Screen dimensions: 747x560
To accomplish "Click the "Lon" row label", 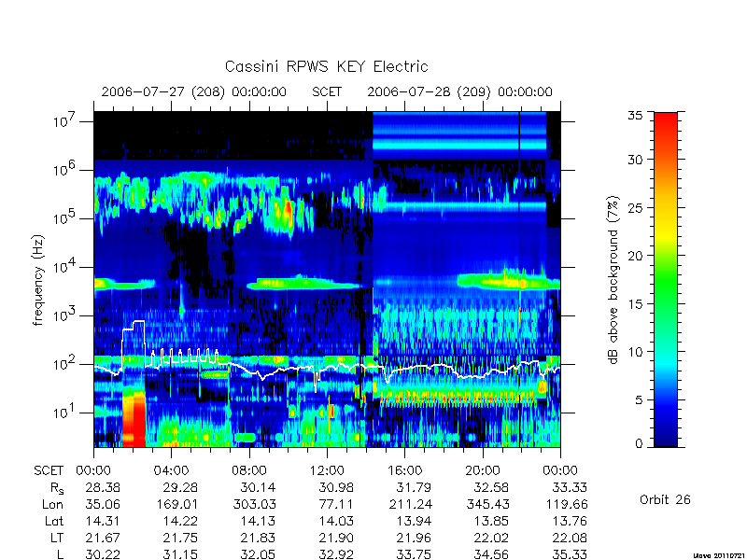I will 53,504.
